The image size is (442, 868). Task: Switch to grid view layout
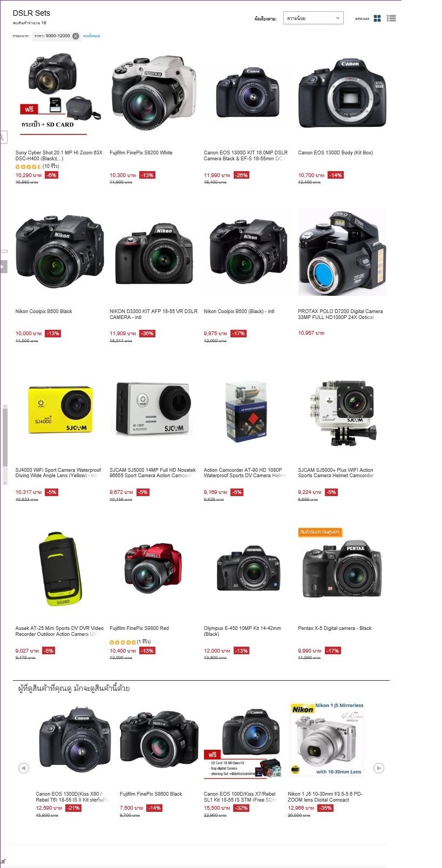click(377, 18)
